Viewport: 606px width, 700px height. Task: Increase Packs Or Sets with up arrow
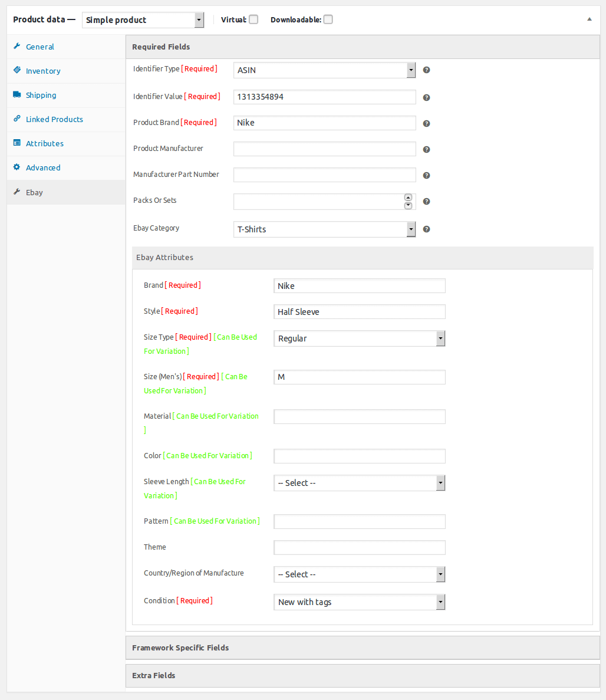(408, 198)
